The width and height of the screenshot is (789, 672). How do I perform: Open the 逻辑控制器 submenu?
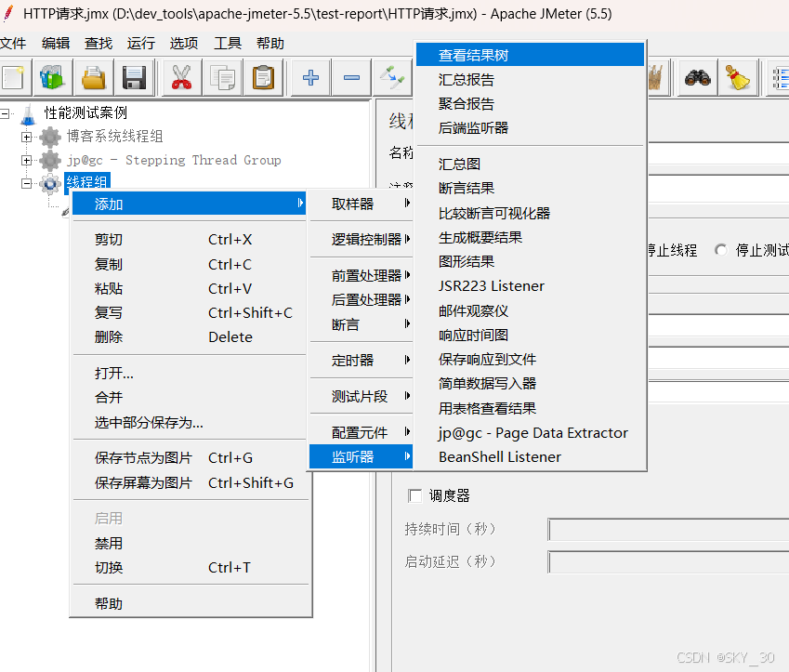click(362, 239)
